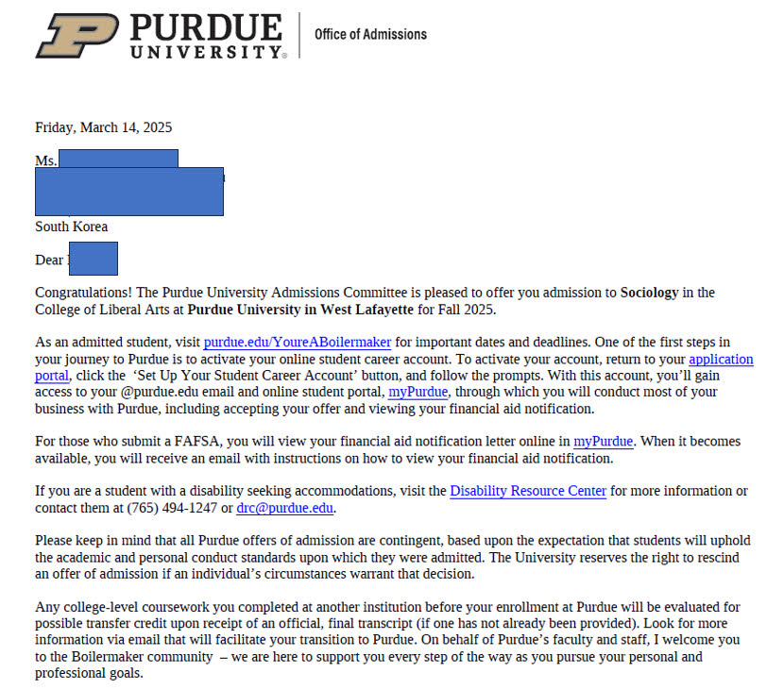Click the Office of Admissions header text
784x690 pixels.
click(370, 35)
